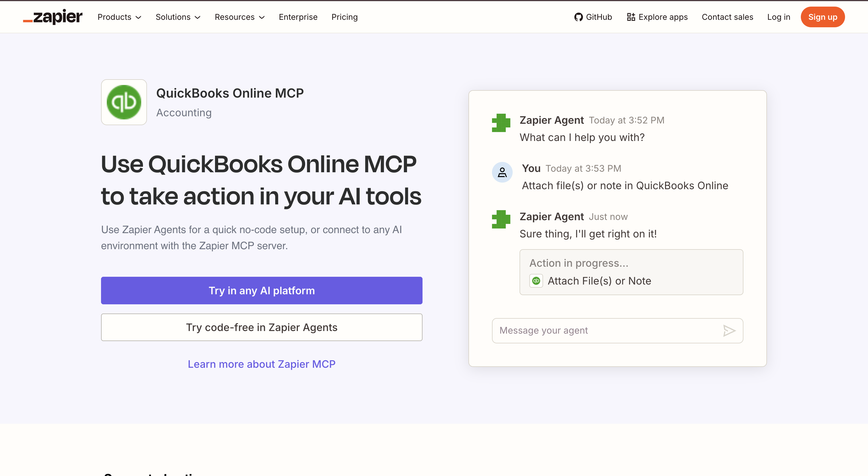
Task: Click the You user avatar icon
Action: click(502, 172)
